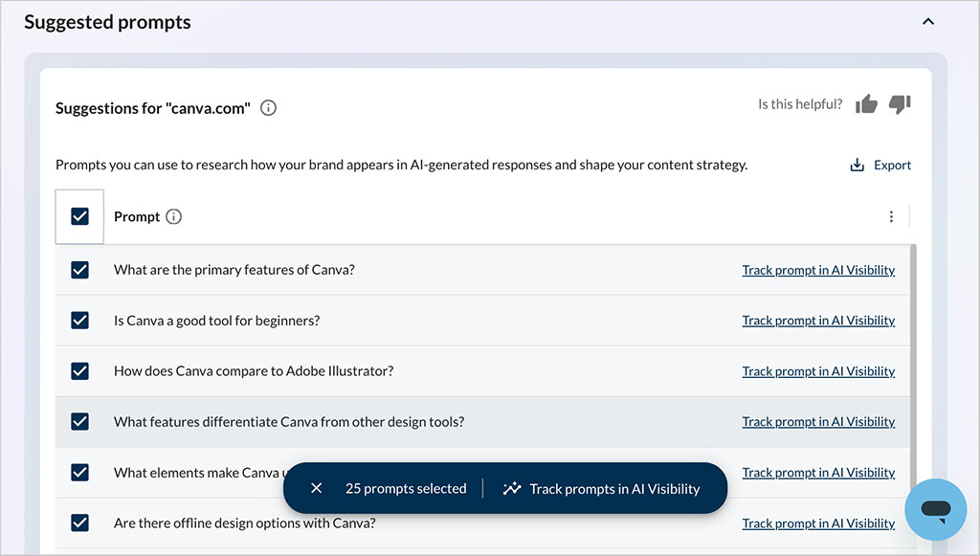
Task: Track prompt for offline design options row
Action: click(818, 523)
